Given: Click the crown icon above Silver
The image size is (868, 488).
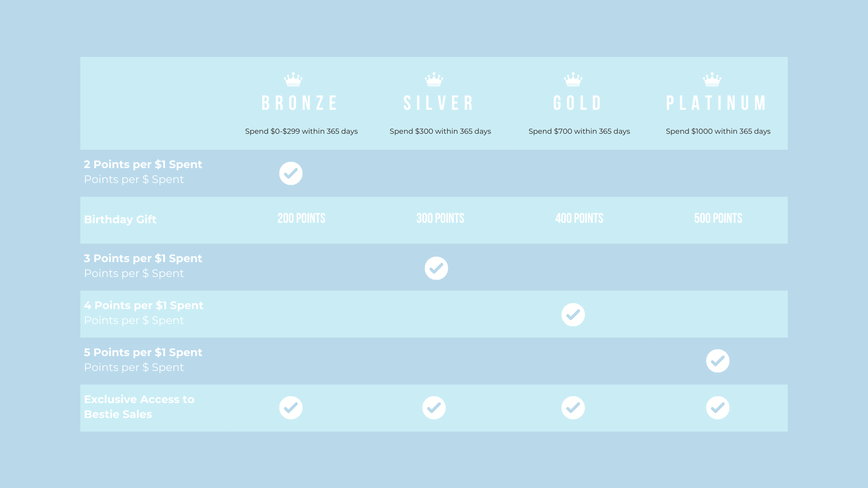Looking at the screenshot, I should pos(434,80).
